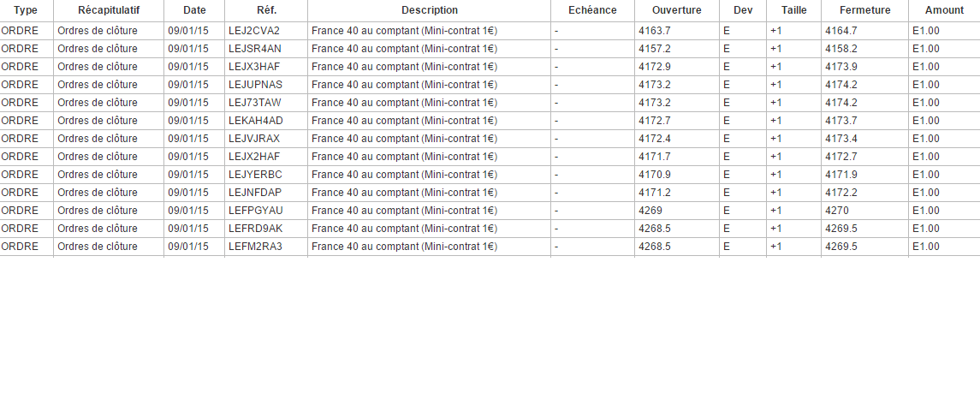This screenshot has width=980, height=393.
Task: Click the Echéance column header
Action: (592, 10)
